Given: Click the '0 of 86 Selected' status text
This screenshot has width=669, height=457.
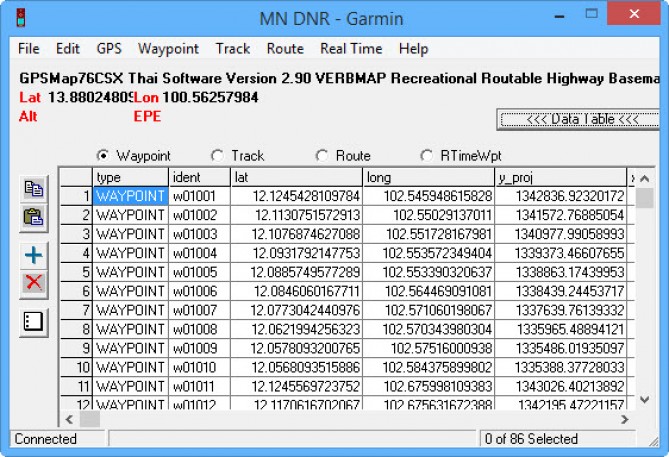Looking at the screenshot, I should tap(531, 439).
